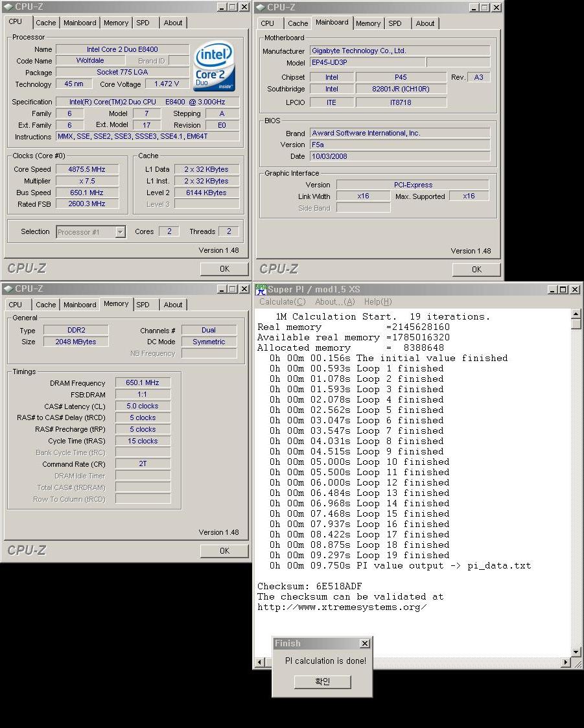Click the BIOS date 10/03/2008 field

pos(400,156)
